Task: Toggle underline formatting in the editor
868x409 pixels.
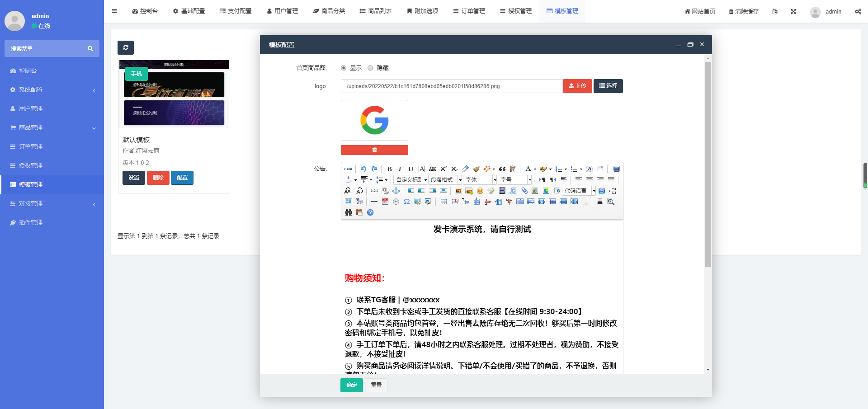Action: point(411,169)
